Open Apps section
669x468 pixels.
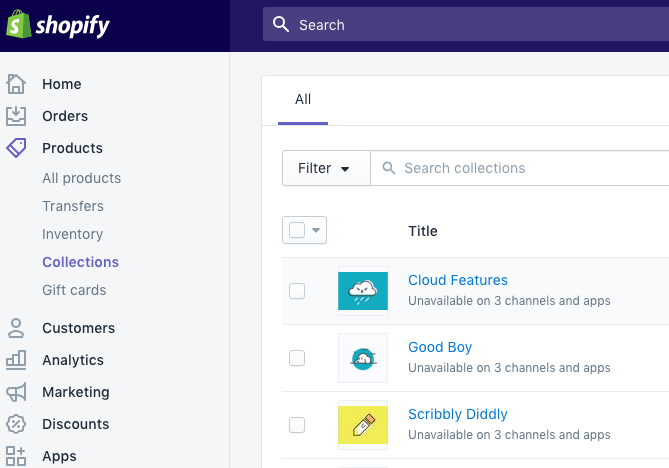(59, 456)
